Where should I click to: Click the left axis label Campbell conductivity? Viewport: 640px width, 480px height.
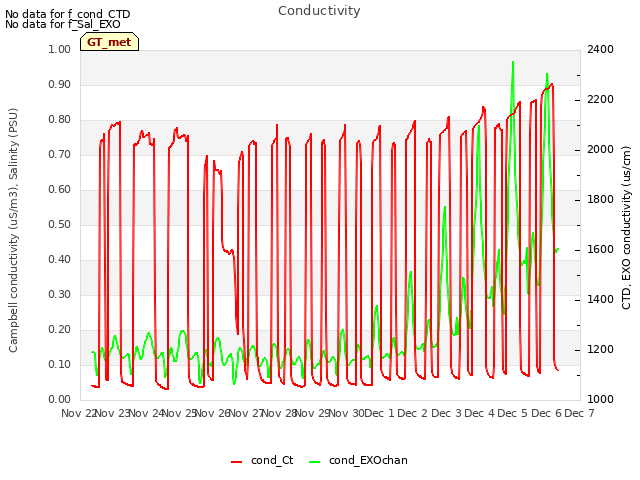click(13, 230)
